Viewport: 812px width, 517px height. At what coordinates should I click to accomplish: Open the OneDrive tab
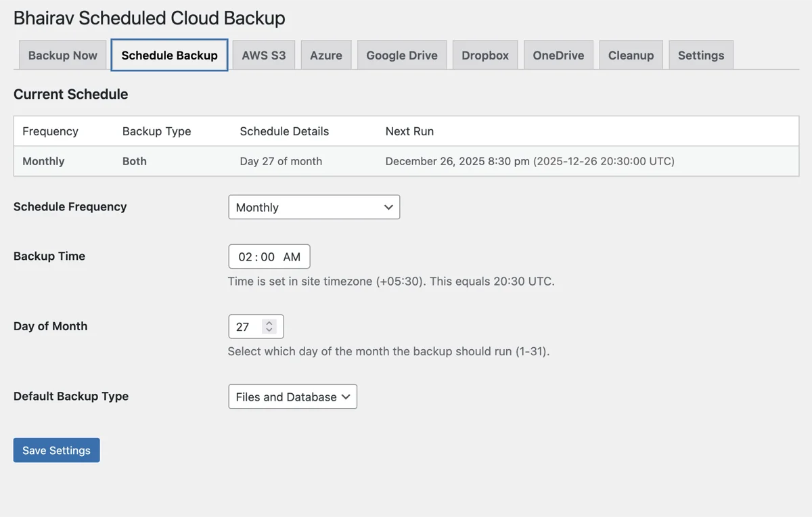click(x=558, y=55)
